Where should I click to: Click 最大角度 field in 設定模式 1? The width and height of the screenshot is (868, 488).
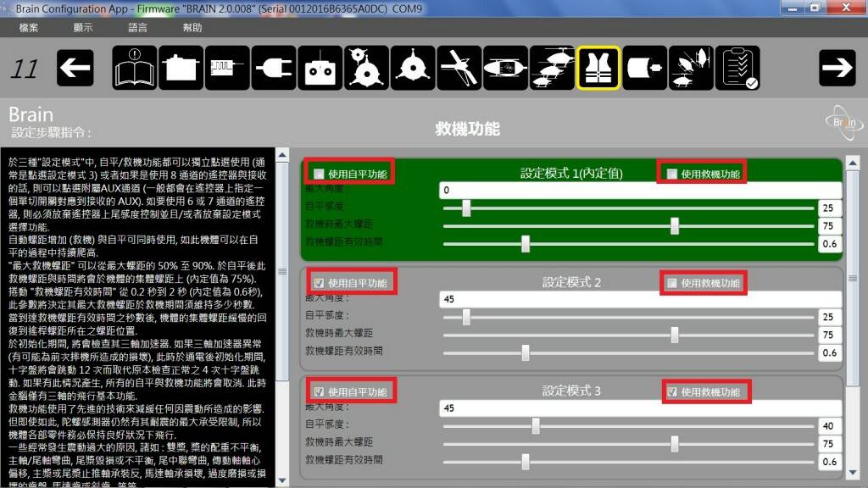click(x=641, y=191)
